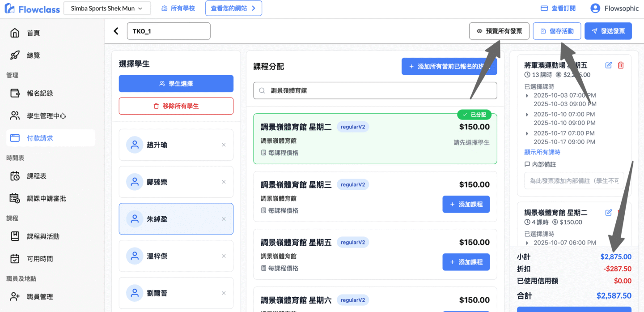Click the course search field
The image size is (644, 312).
375,90
